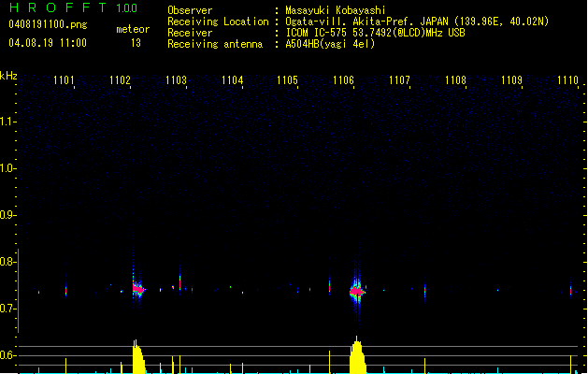The width and height of the screenshot is (588, 374).
Task: Click the strong meteor echo near 1102
Action: [x=137, y=289]
